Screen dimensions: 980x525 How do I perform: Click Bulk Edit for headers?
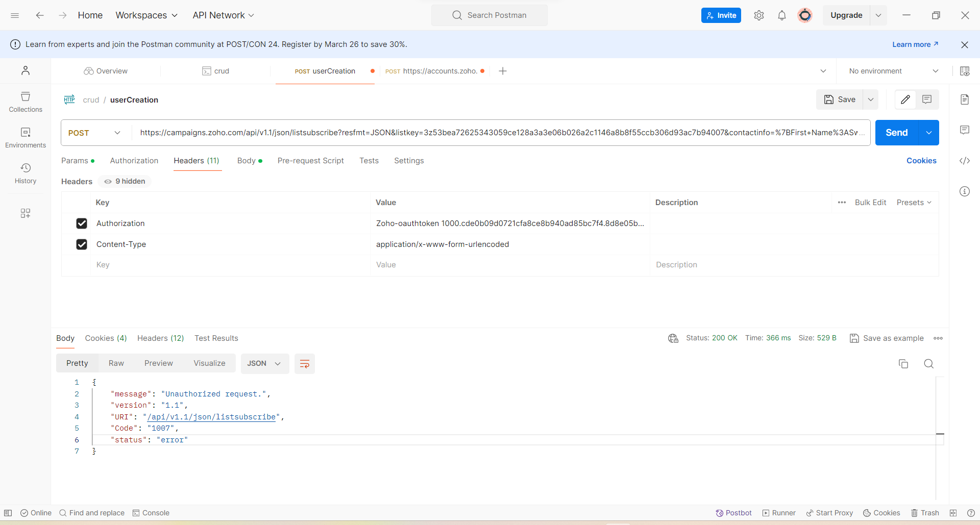(x=871, y=203)
